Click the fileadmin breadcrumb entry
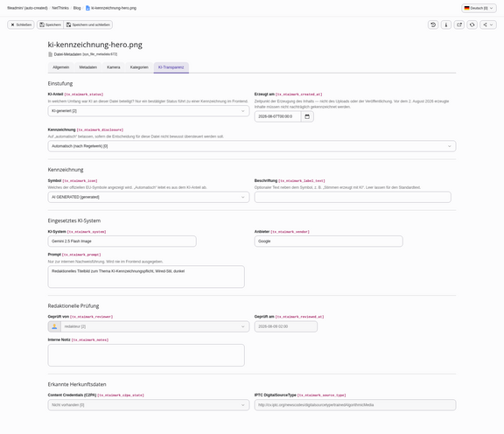 coord(27,8)
